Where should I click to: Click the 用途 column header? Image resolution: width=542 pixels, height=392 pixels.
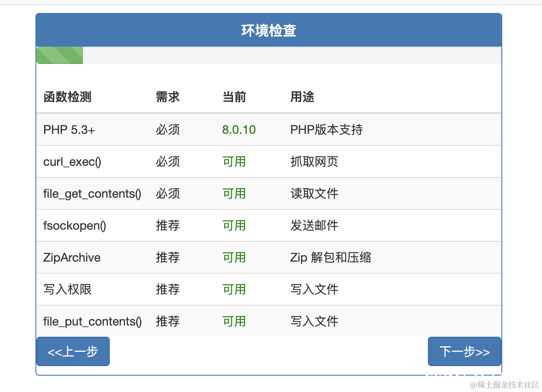pos(302,97)
